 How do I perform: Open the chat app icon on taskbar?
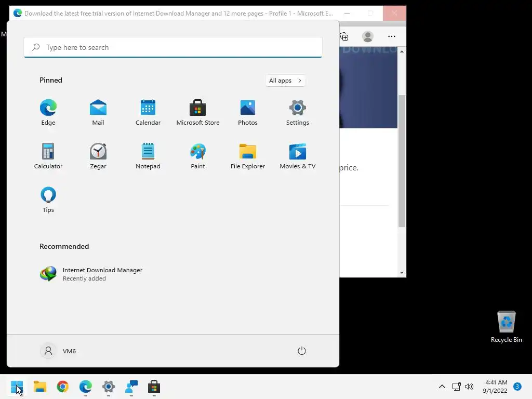pyautogui.click(x=131, y=387)
